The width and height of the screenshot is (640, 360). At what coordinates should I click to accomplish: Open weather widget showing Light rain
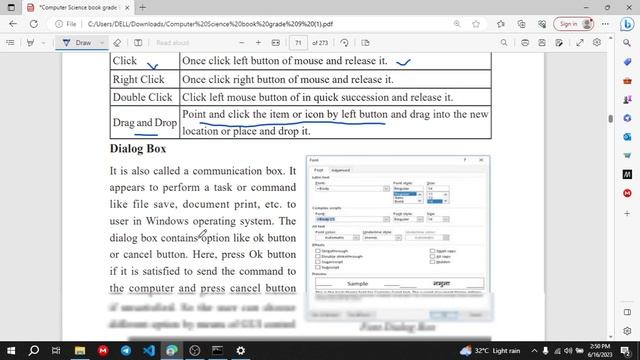click(x=490, y=351)
